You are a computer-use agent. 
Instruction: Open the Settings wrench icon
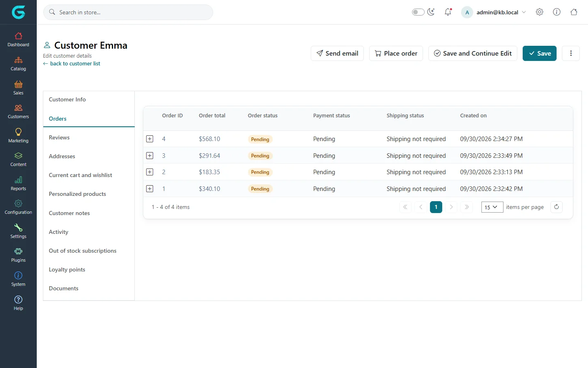click(18, 228)
